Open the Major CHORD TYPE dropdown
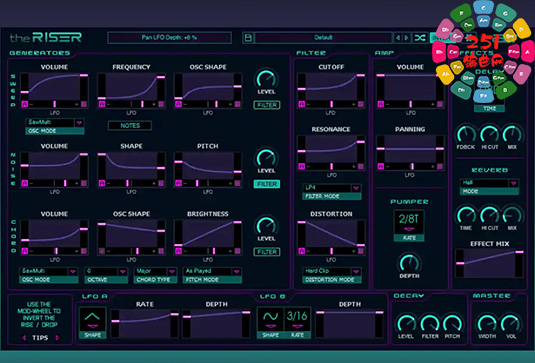This screenshot has height=363, width=535. (155, 275)
